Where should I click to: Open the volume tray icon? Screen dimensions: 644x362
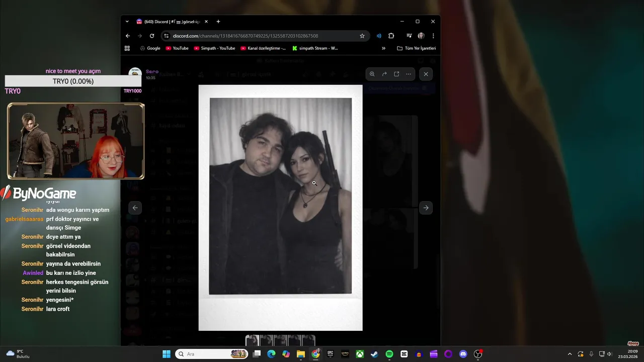609,354
